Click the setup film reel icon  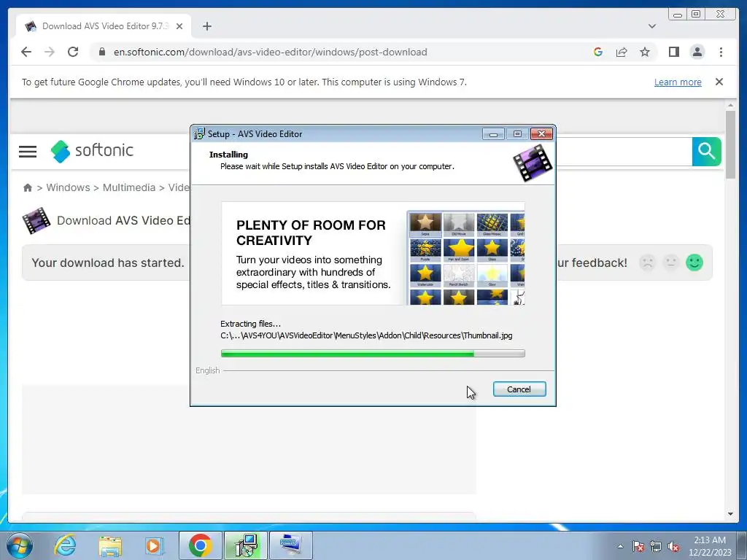click(x=533, y=163)
